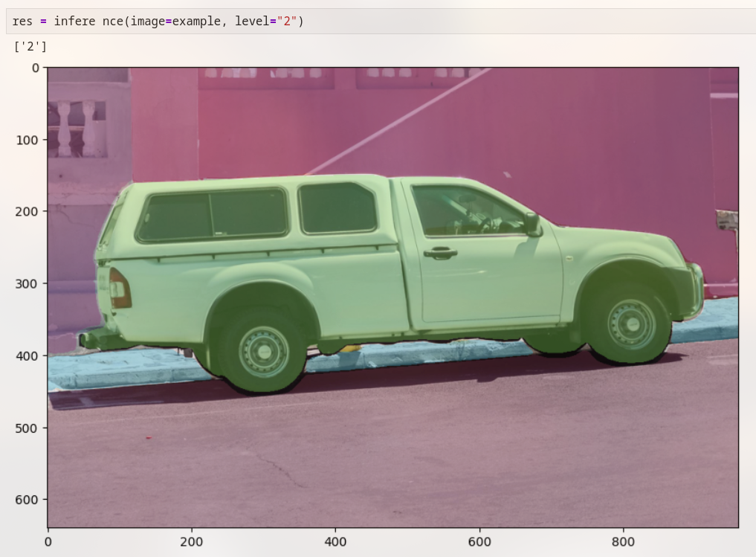Viewport: 756px width, 557px height.
Task: Click the code cell input line
Action: pyautogui.click(x=381, y=22)
